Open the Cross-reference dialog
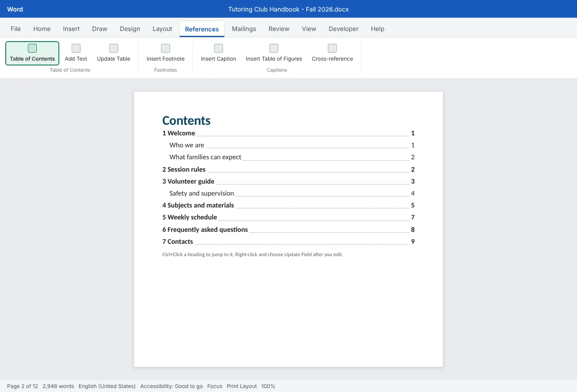 click(332, 53)
